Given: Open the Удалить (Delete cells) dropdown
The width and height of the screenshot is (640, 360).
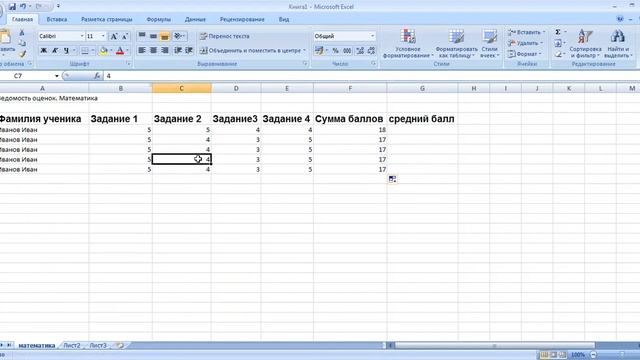Looking at the screenshot, I should pos(525,43).
